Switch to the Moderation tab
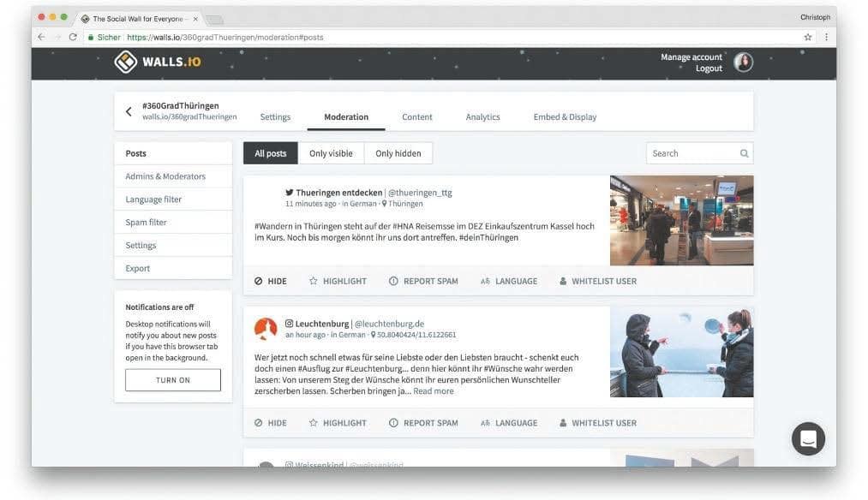Screen dimensions: 868x500 click(x=346, y=116)
